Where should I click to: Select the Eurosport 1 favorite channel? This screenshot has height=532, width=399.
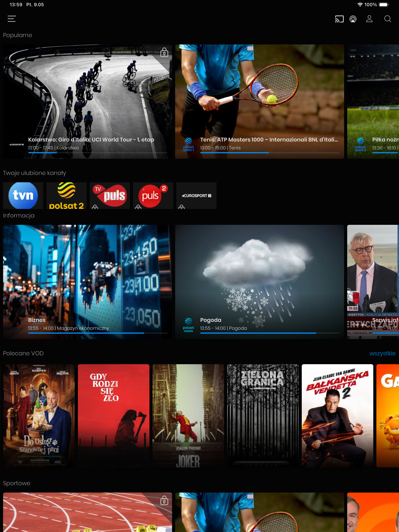[196, 195]
